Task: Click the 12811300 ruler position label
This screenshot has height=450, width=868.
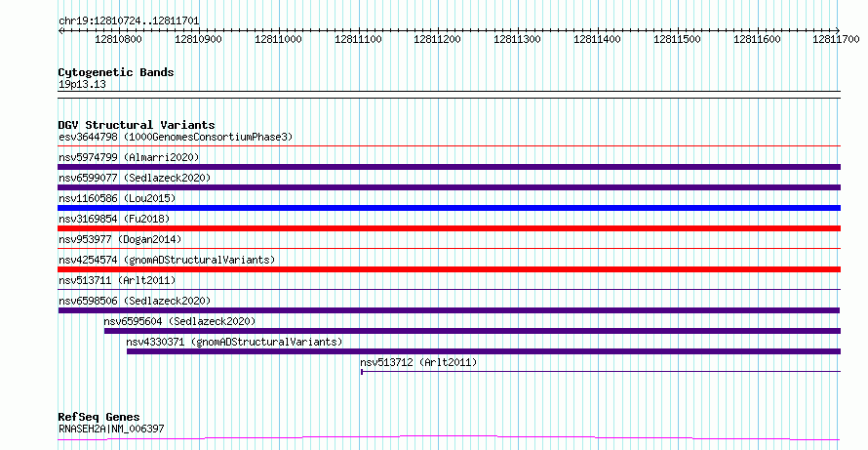Action: point(518,39)
